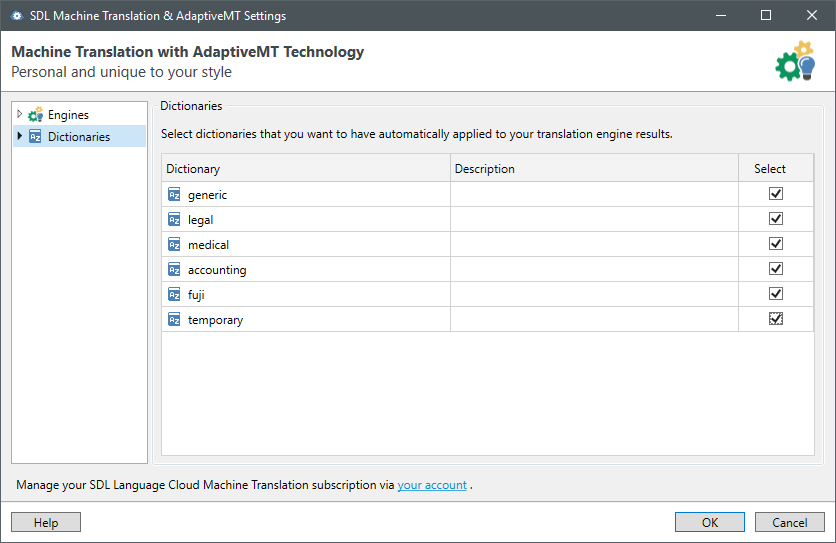836x543 pixels.
Task: Open the Help button
Action: (46, 522)
